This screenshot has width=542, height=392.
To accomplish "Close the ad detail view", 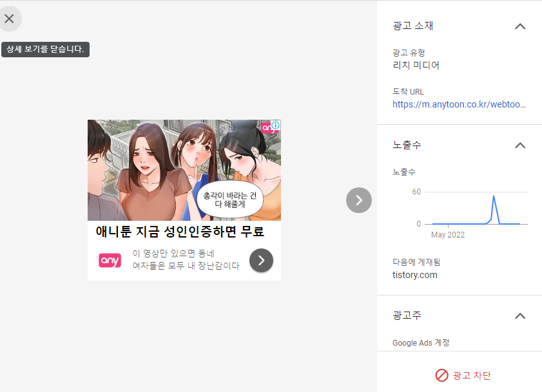I will [x=9, y=19].
